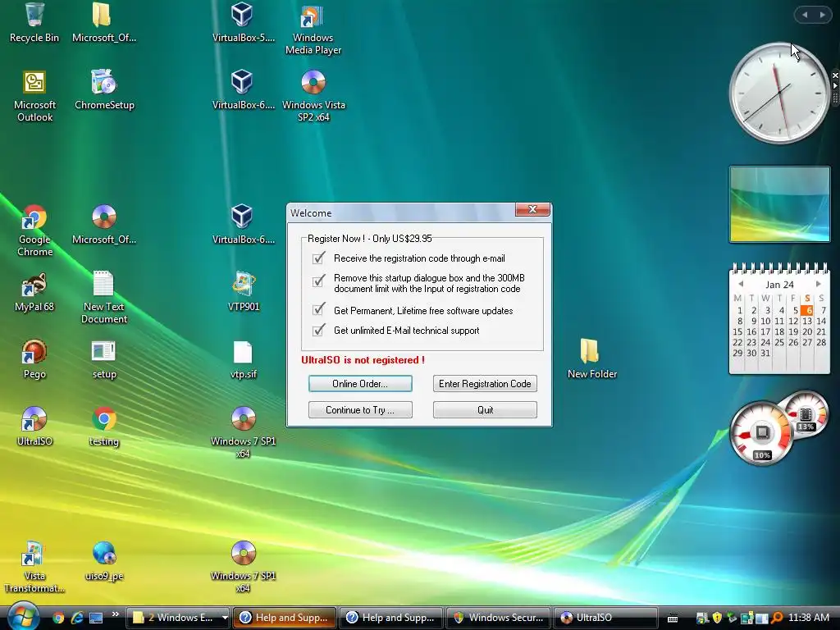840x630 pixels.
Task: Go to previous month in calendar gadget
Action: 741,284
